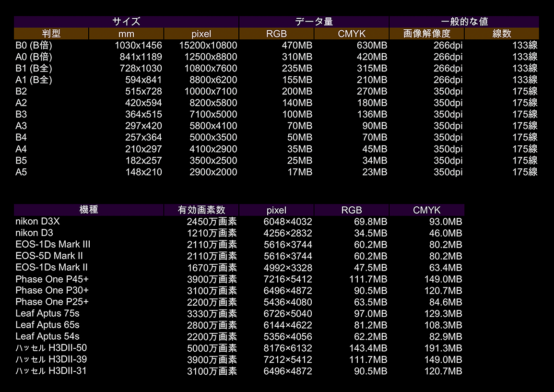554x392 pixels.
Task: Click the nikon D3X row label
Action: pyautogui.click(x=37, y=221)
